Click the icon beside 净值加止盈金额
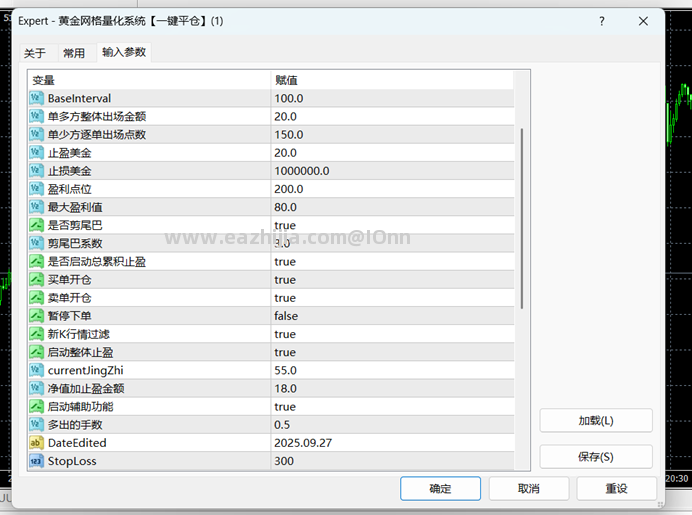 click(x=37, y=388)
